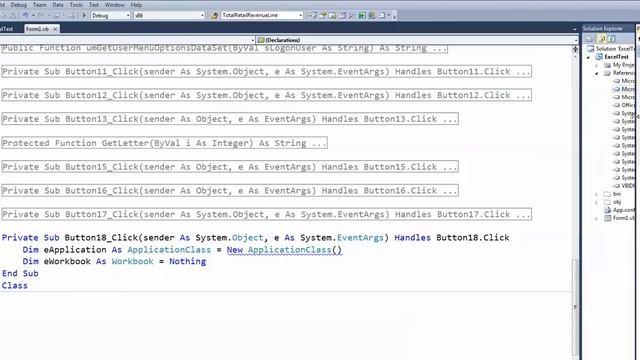
Task: Expand collapsed Button12_Click sub
Action: click(267, 95)
